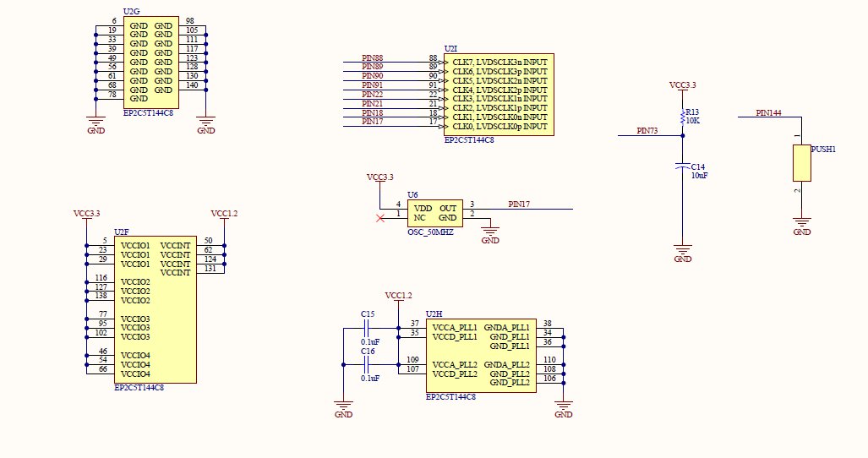The image size is (868, 458).
Task: Click the PIN22 net label
Action: 372,95
